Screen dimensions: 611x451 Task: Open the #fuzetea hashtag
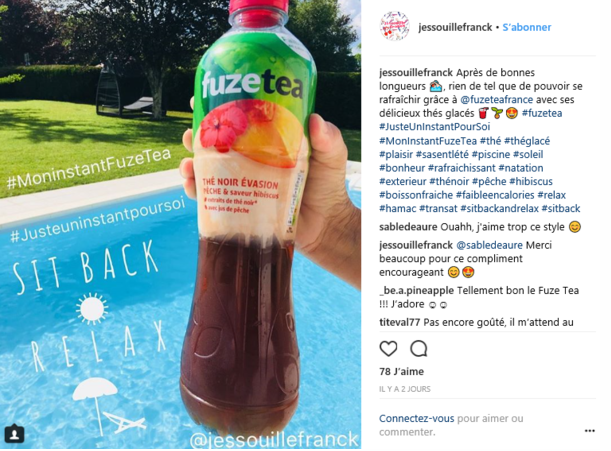click(x=542, y=113)
